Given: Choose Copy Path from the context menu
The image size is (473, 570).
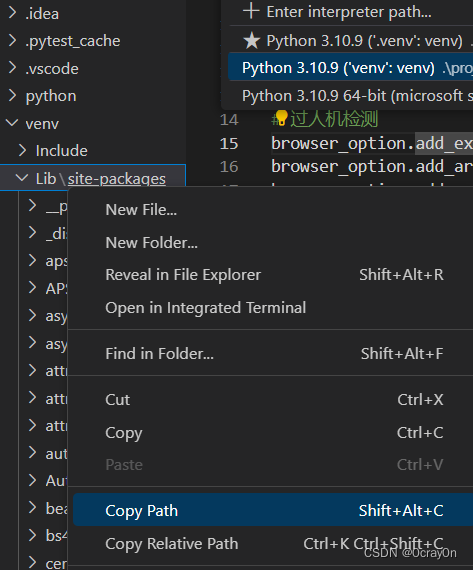Looking at the screenshot, I should 142,511.
